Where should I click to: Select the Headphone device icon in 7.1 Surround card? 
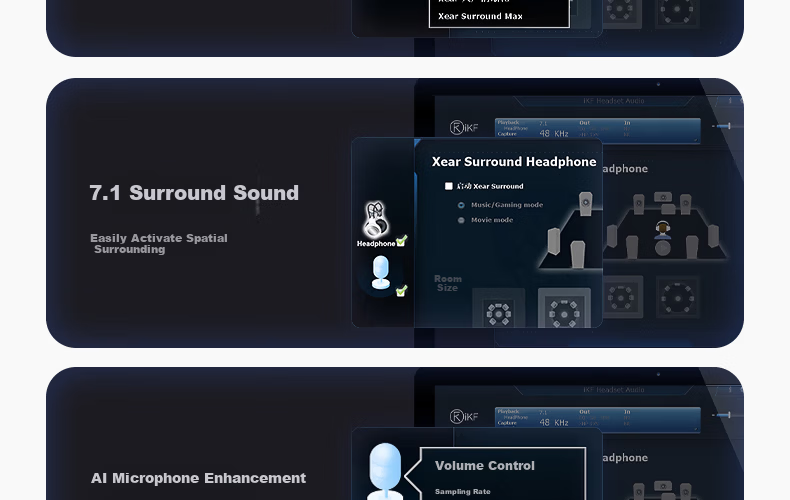point(375,220)
